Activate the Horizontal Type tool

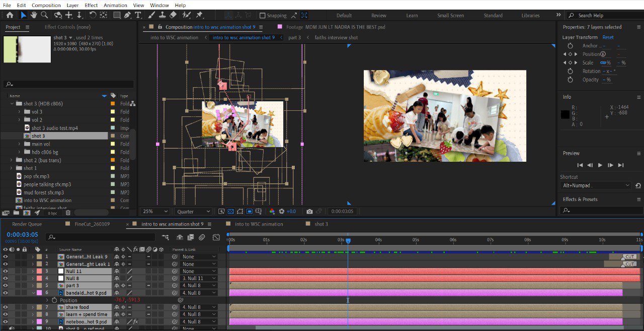pyautogui.click(x=137, y=16)
